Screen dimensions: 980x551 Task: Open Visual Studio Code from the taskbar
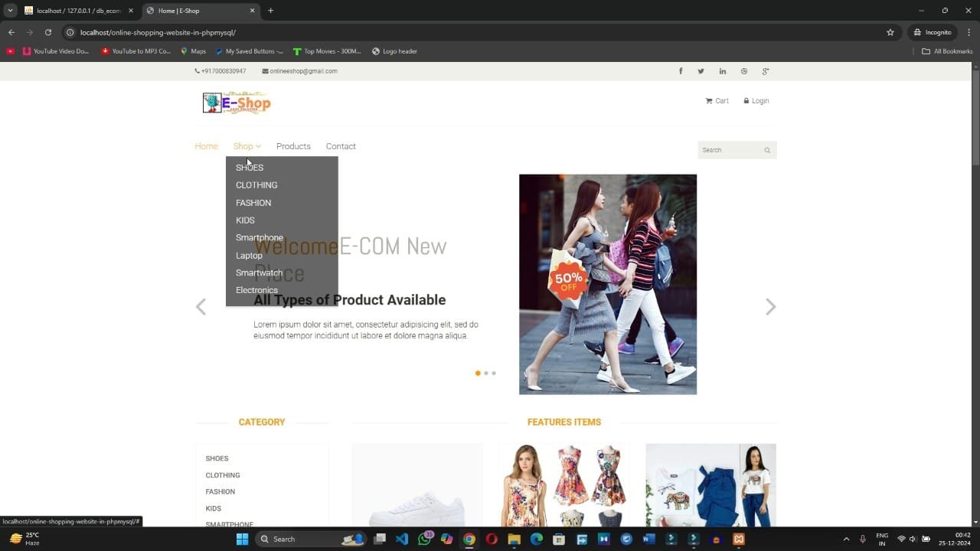pos(402,539)
